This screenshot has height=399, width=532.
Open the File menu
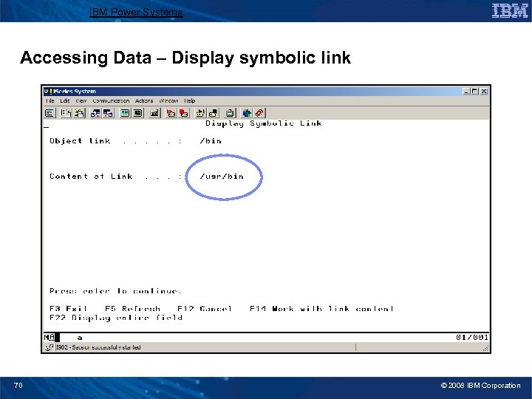tap(50, 100)
